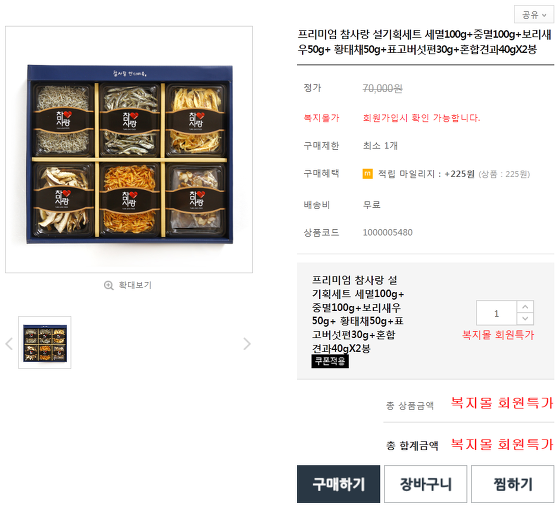Increase quantity with the up arrow
Image resolution: width=560 pixels, height=508 pixels.
525,307
